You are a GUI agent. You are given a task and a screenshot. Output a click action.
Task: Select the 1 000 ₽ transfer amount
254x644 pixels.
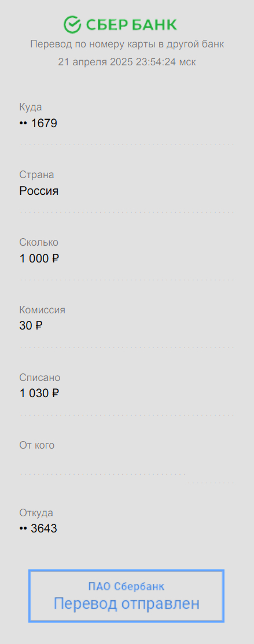39,258
